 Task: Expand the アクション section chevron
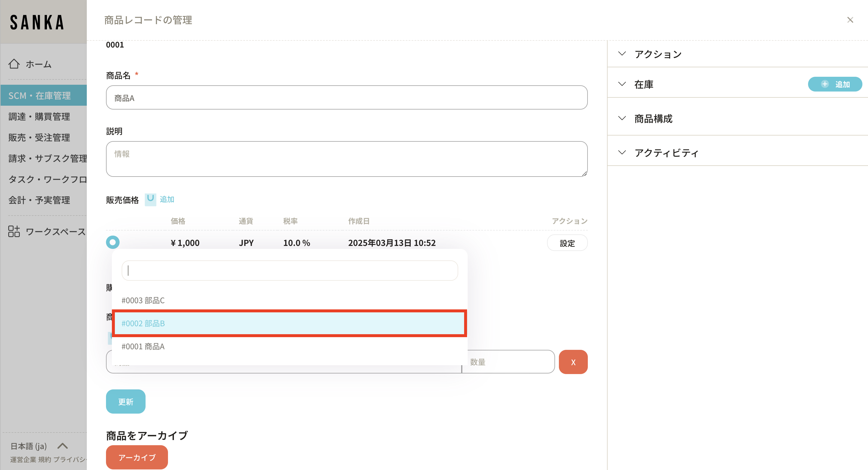coord(622,54)
